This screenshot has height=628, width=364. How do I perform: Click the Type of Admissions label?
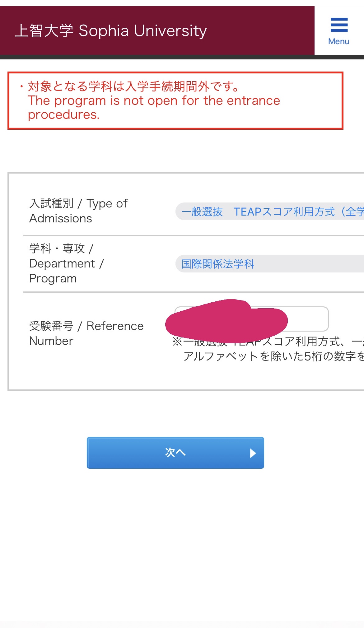click(78, 211)
